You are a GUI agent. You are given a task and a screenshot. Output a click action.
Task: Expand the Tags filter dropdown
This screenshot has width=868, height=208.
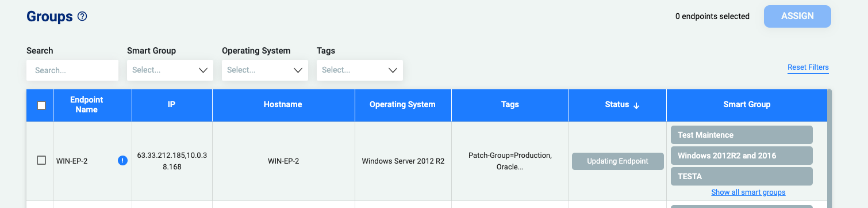(x=360, y=70)
